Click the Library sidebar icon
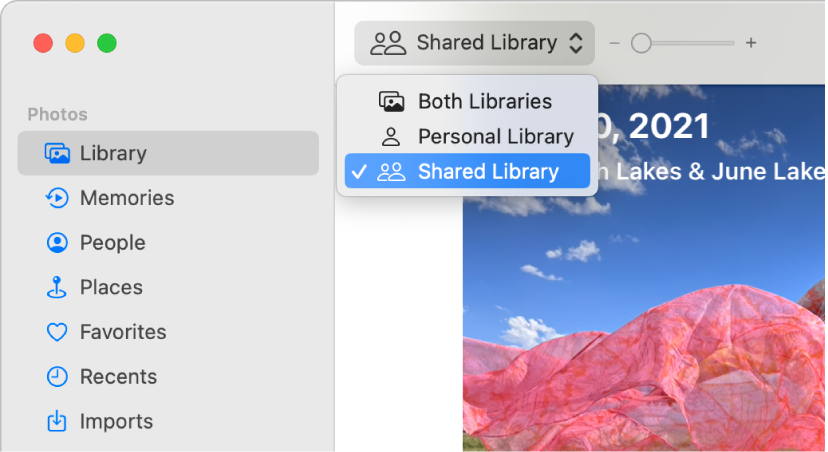This screenshot has height=452, width=828. (57, 154)
